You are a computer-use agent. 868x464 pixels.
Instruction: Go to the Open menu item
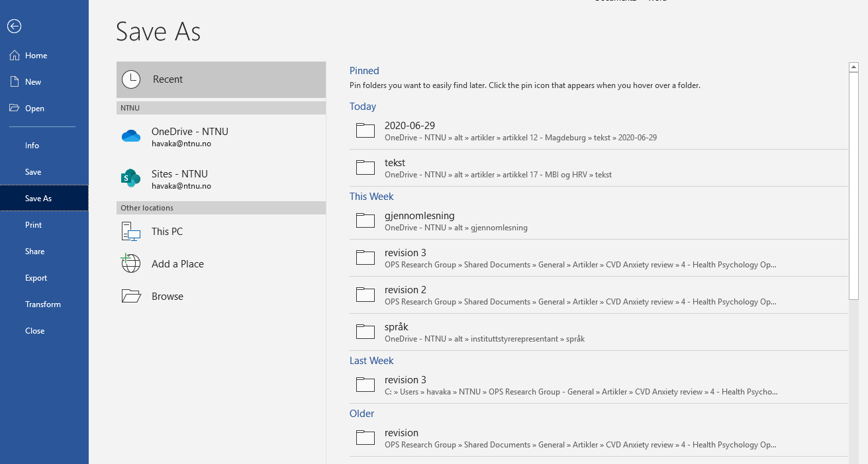coord(34,109)
